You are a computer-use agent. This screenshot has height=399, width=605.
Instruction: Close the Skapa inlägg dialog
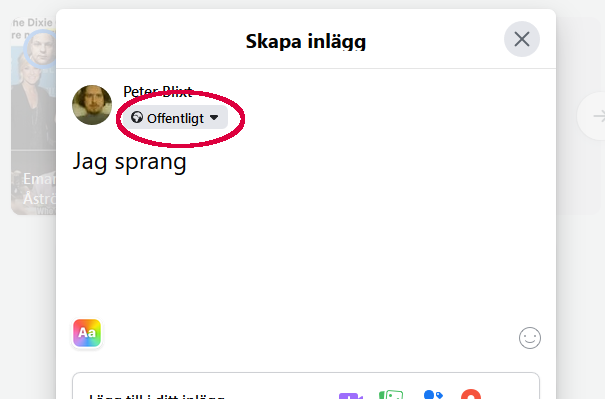(522, 39)
